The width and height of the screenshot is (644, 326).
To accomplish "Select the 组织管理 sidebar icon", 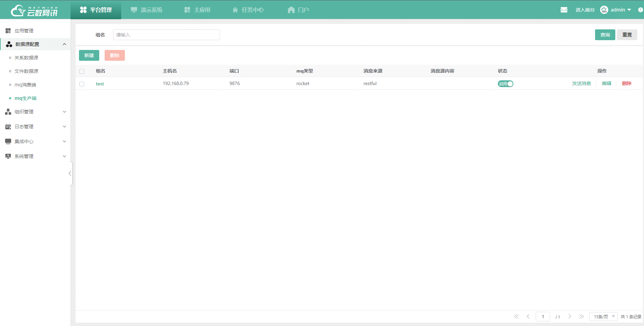I will click(x=8, y=112).
